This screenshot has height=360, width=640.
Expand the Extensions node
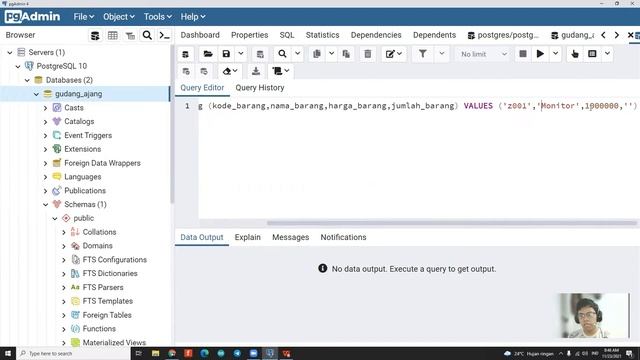pyautogui.click(x=46, y=149)
